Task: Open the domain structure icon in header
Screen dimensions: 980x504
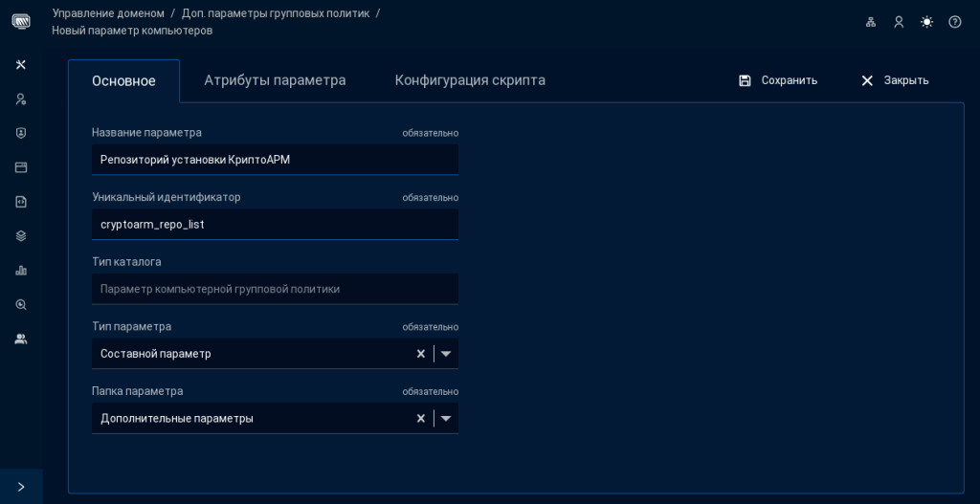Action: click(871, 22)
